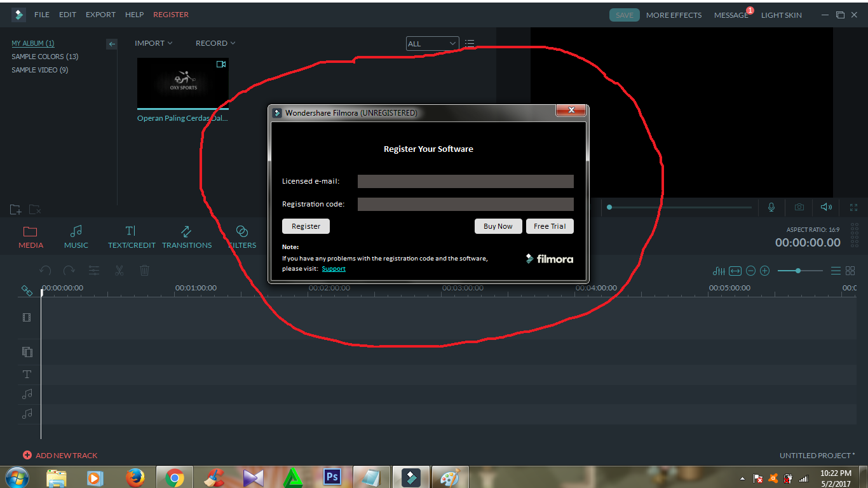Show hidden system tray icons arrow
The image size is (868, 488).
click(x=743, y=478)
